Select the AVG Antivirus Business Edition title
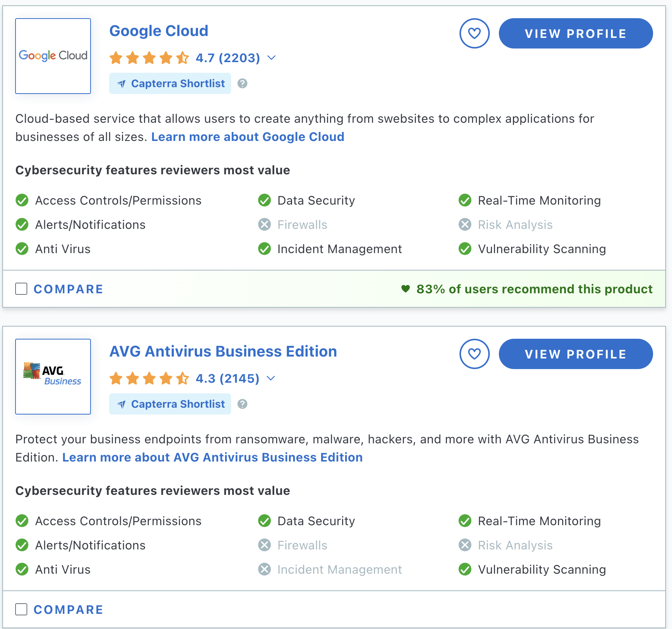Viewport: 672px width, 629px height. [x=223, y=351]
